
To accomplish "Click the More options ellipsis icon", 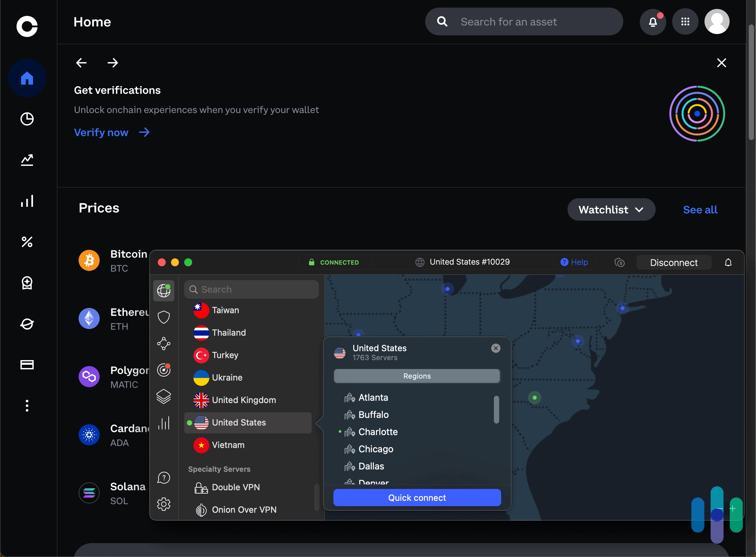I will [x=27, y=405].
